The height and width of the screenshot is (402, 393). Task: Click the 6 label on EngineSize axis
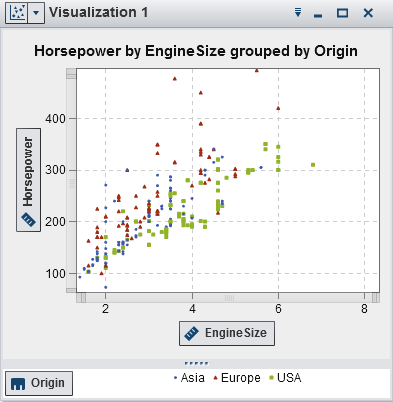pyautogui.click(x=278, y=309)
